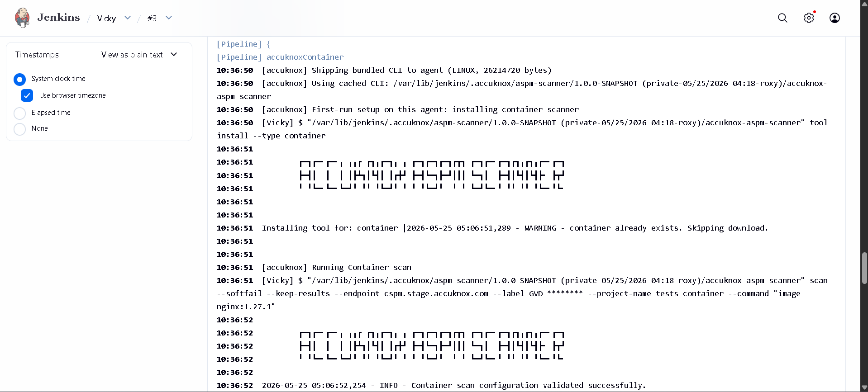The image size is (868, 392).
Task: Click the scrollbar down arrow
Action: (864, 388)
